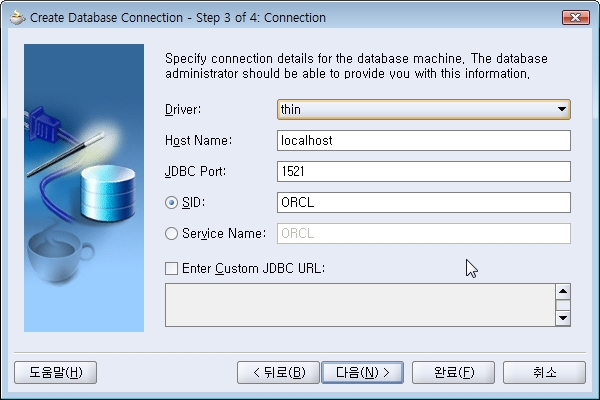Click inside the custom JDBC URL text area
Viewport: 600px width, 400px height.
[x=360, y=305]
